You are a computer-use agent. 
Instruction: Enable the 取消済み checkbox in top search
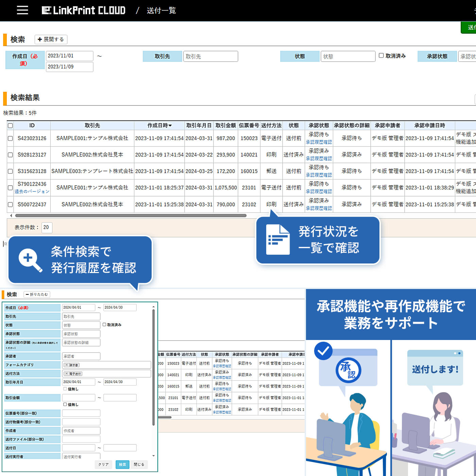381,56
